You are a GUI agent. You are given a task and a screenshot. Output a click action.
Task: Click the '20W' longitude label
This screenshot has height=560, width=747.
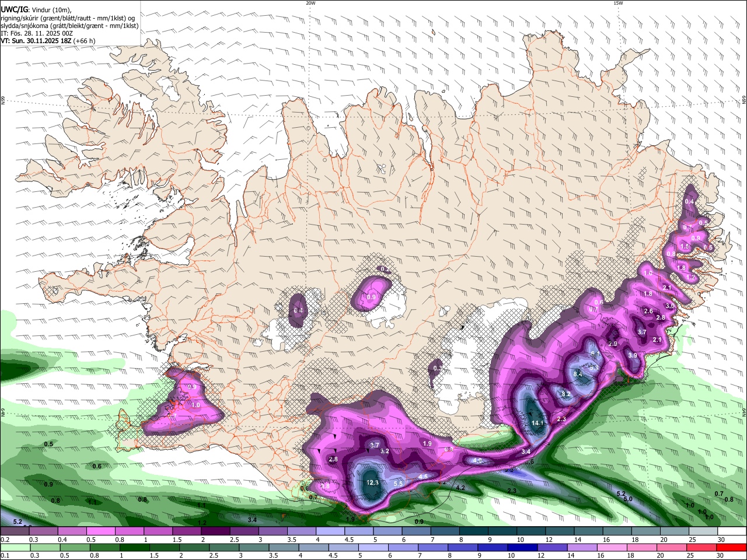310,3
